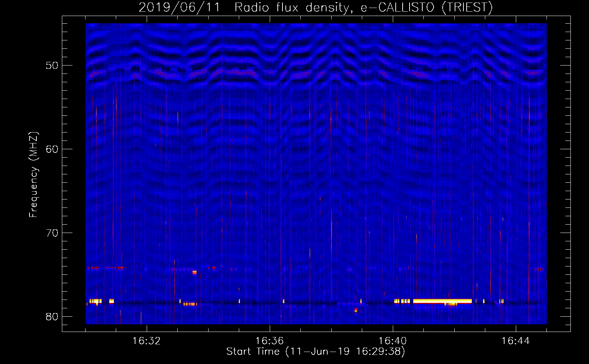Click the red-orange spot near 79 MHz at 16:38
Image resolution: width=589 pixels, height=364 pixels.
[x=356, y=310]
